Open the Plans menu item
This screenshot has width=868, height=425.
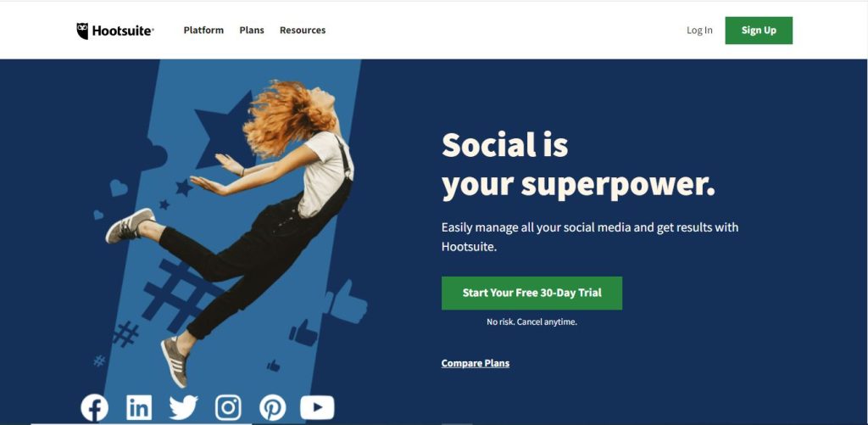(x=252, y=31)
